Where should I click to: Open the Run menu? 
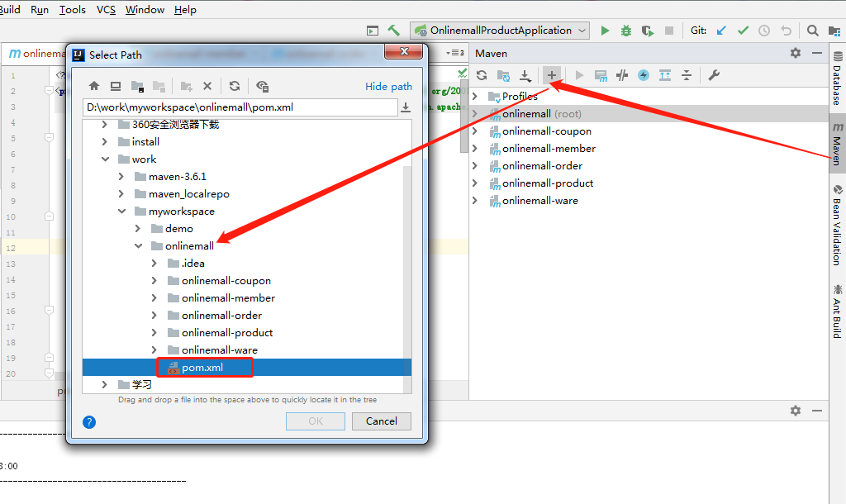pos(40,10)
